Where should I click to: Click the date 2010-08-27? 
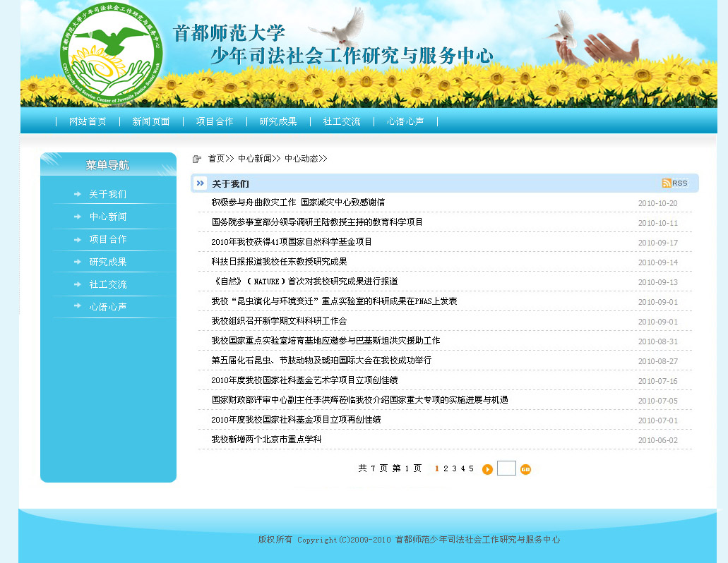click(x=658, y=361)
